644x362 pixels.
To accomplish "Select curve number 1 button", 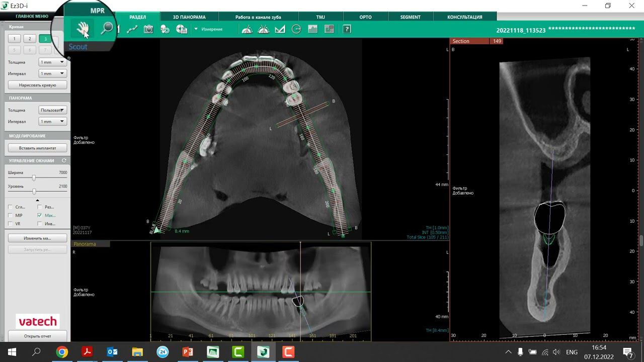I will click(15, 39).
